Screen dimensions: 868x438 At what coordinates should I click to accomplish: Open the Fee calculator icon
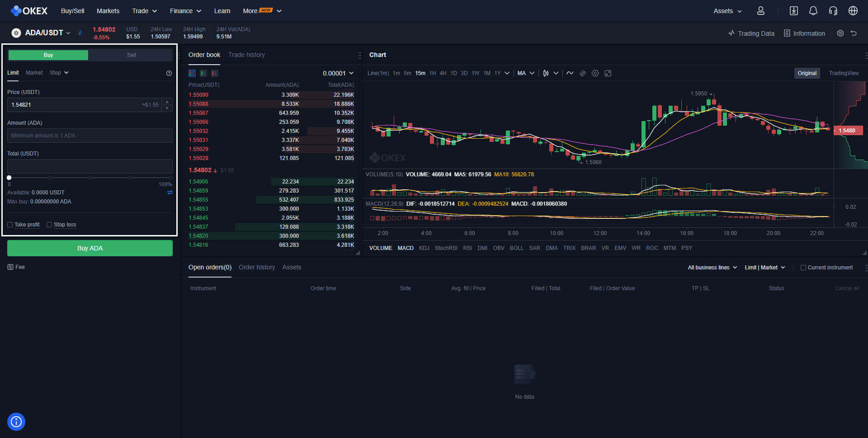pyautogui.click(x=10, y=267)
